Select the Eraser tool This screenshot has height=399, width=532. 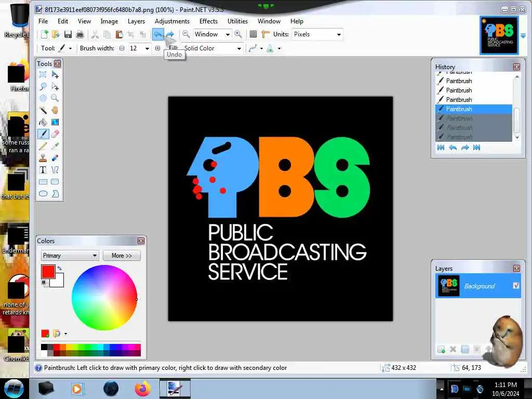coord(55,134)
